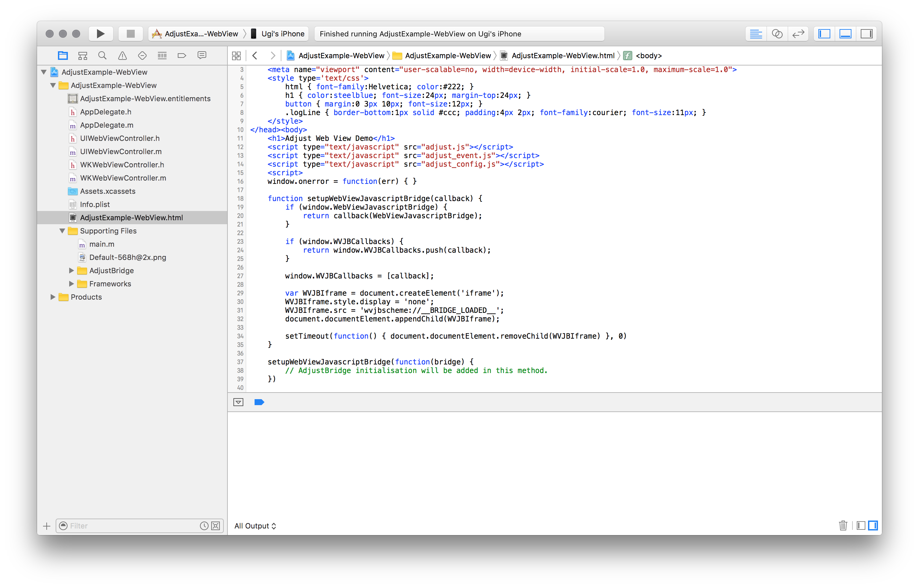Toggle the Utilities panel visibility
The width and height of the screenshot is (919, 588).
(x=866, y=34)
